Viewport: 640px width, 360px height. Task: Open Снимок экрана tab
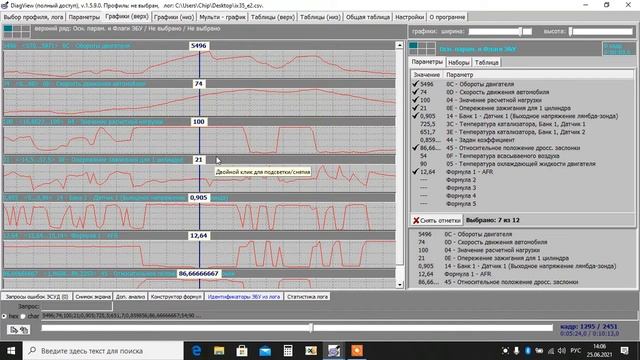[93, 297]
